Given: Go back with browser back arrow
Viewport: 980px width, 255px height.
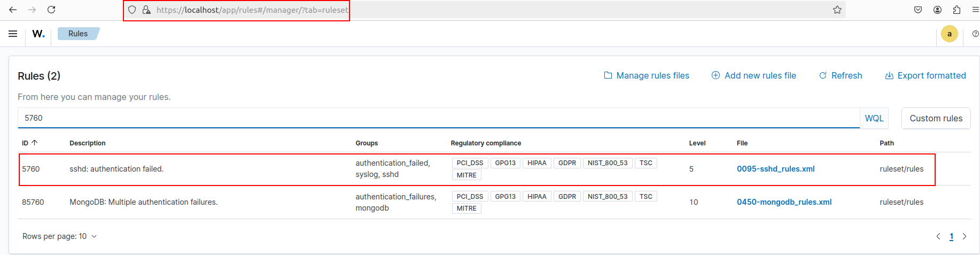Looking at the screenshot, I should pyautogui.click(x=13, y=10).
